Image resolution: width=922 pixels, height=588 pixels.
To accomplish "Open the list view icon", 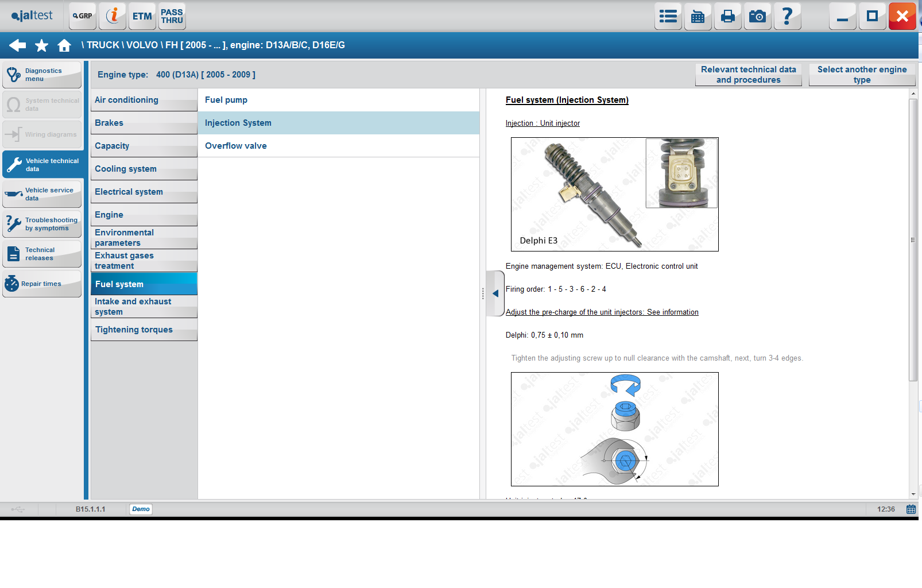I will (668, 16).
